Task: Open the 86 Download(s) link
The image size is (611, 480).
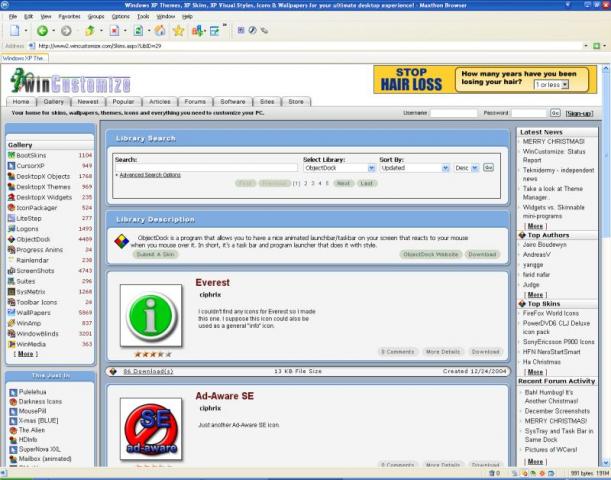Action: (148, 371)
